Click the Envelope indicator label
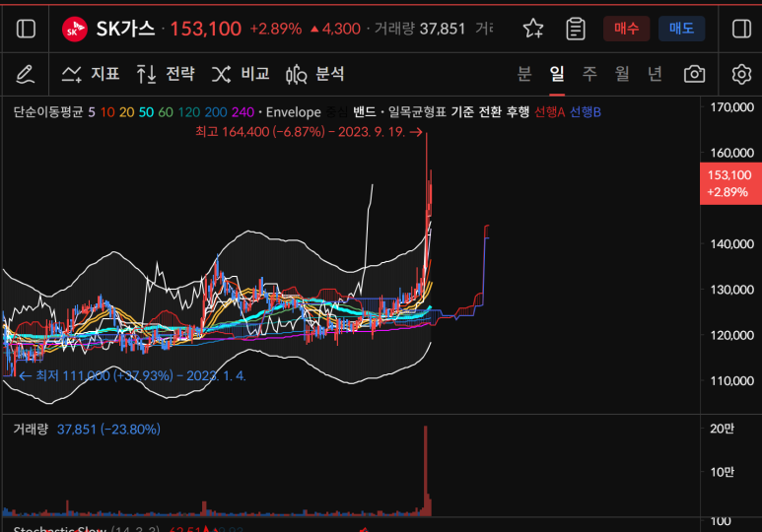The width and height of the screenshot is (762, 532). point(294,112)
